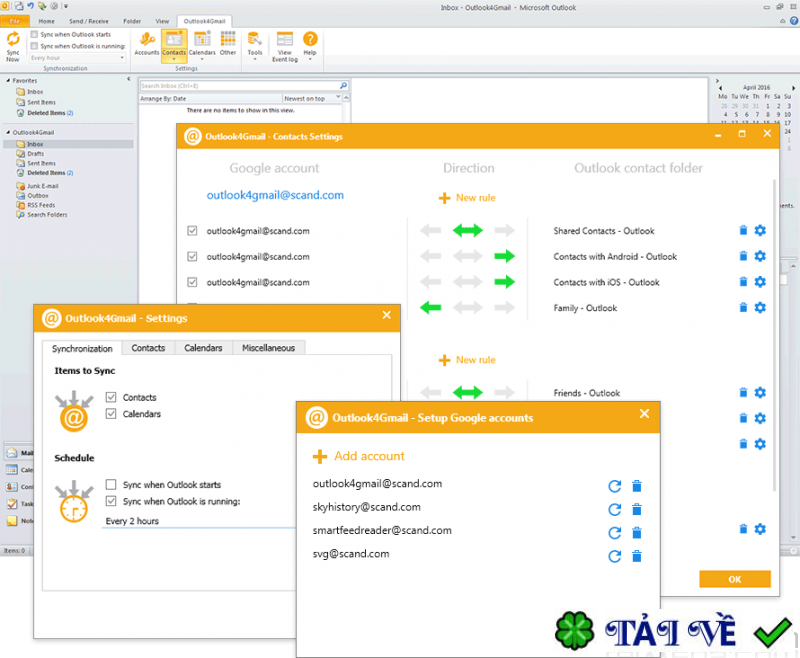Delete the Family - Outlook rule
Screen dimensions: 800x658
[x=743, y=308]
